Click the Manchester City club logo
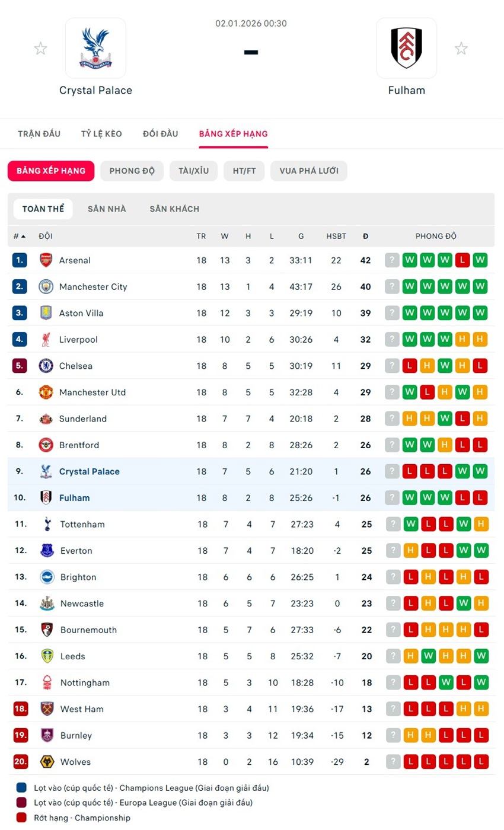 [x=46, y=287]
